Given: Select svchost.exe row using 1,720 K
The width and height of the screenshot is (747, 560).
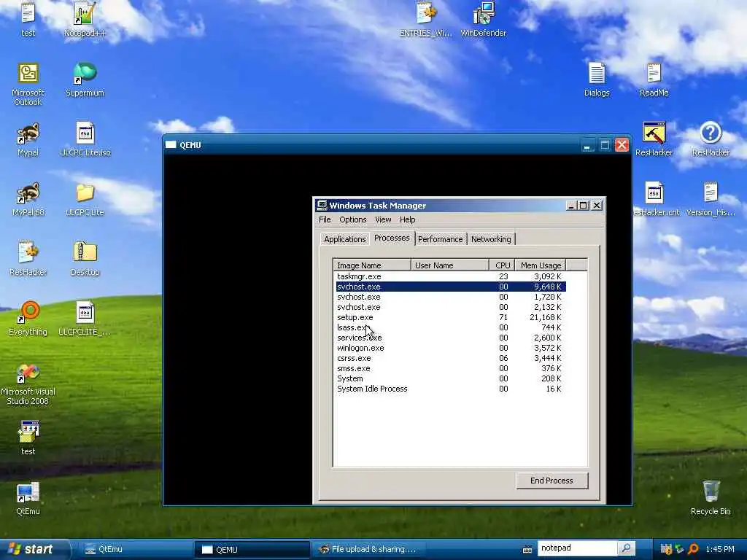Looking at the screenshot, I should [451, 297].
